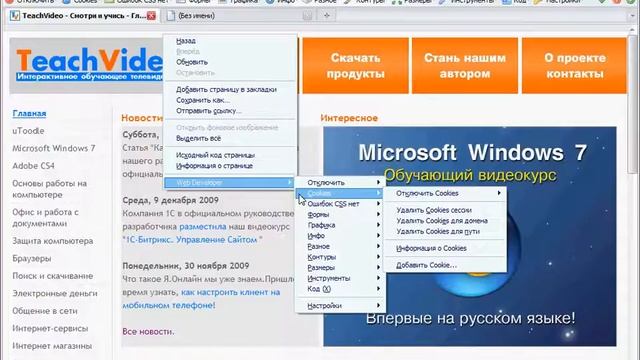The image size is (640, 360).
Task: Switch to the (Без имени) tab
Action: click(x=197, y=16)
